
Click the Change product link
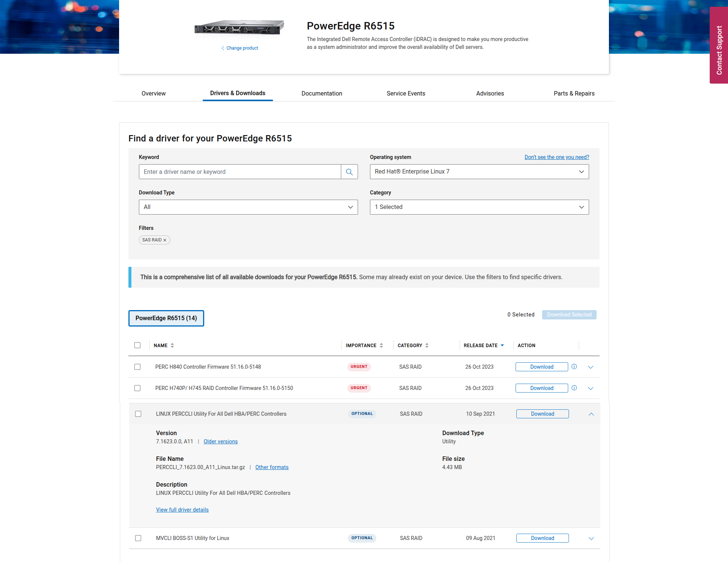pyautogui.click(x=240, y=48)
